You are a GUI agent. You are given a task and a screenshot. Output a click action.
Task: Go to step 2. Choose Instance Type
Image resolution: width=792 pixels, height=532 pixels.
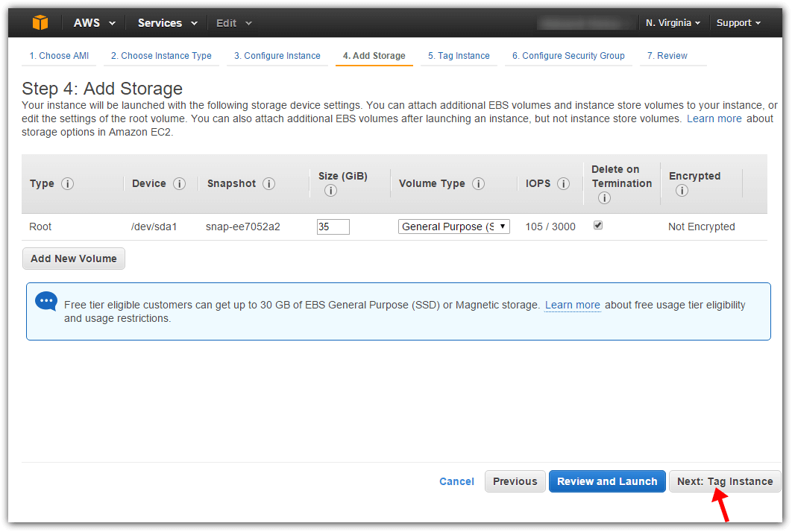[x=161, y=56]
